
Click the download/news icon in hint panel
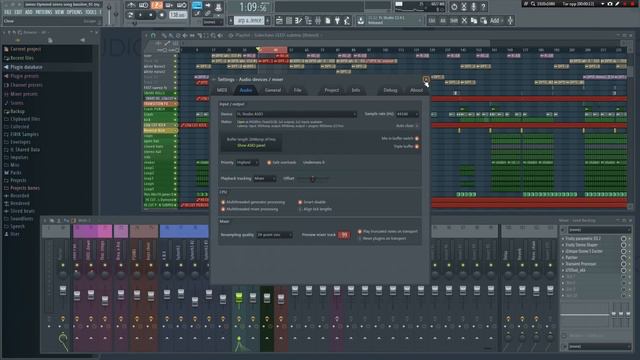(361, 20)
